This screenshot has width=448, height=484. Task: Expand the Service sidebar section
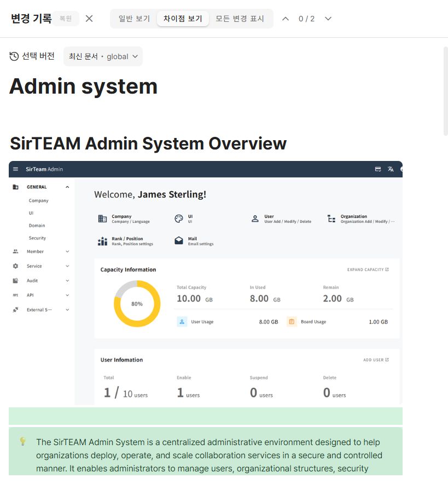pyautogui.click(x=67, y=266)
